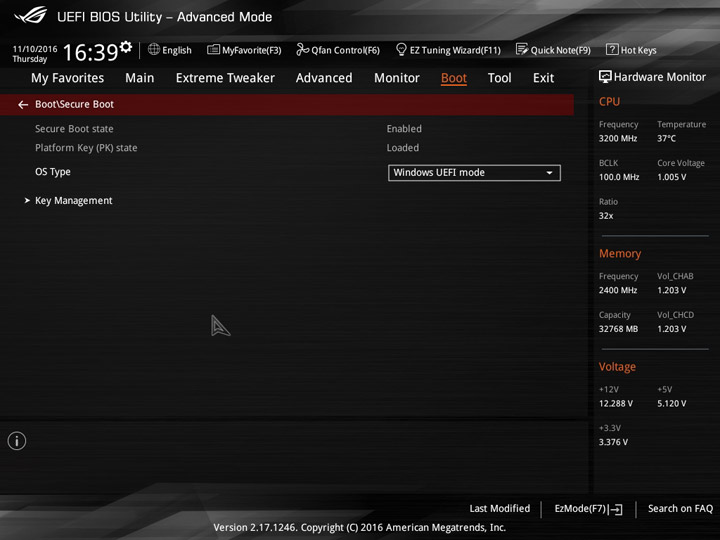Click the 3.376 V reading

coord(613,442)
